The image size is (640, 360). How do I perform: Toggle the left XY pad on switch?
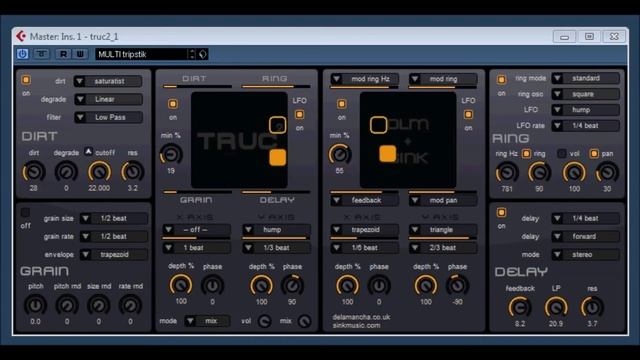click(173, 104)
